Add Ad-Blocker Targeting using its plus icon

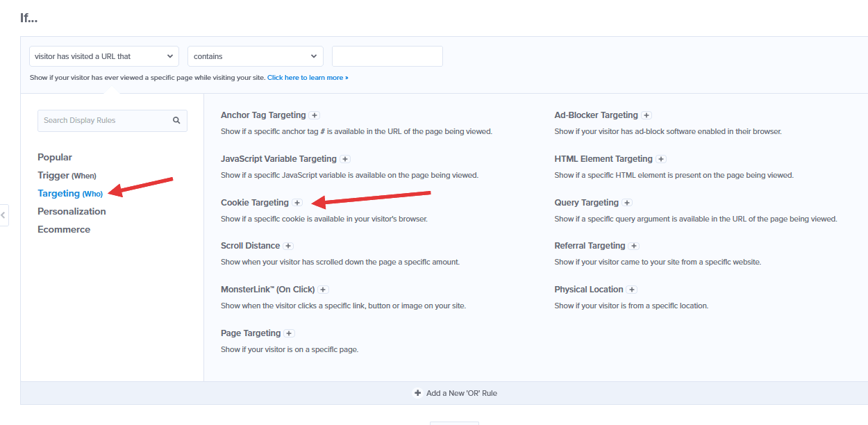646,115
